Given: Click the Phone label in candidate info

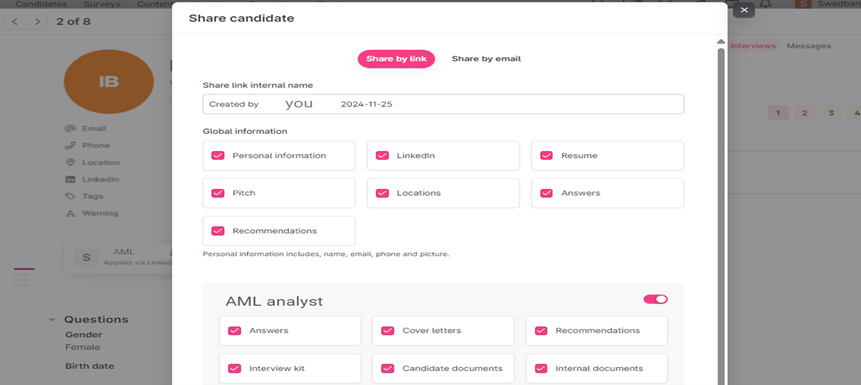Looking at the screenshot, I should point(96,146).
